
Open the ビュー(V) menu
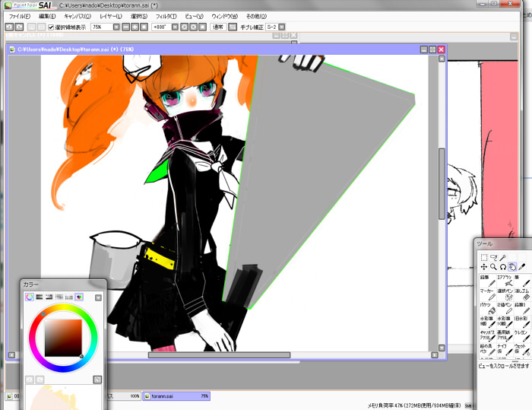(194, 16)
